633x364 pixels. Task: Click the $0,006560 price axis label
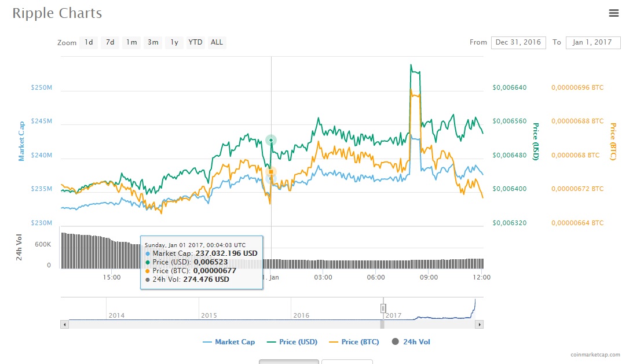click(510, 121)
